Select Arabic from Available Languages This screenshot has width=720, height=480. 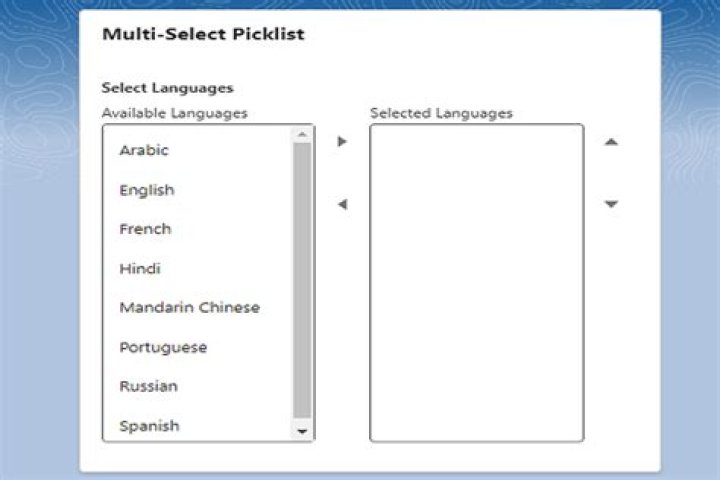(x=144, y=150)
